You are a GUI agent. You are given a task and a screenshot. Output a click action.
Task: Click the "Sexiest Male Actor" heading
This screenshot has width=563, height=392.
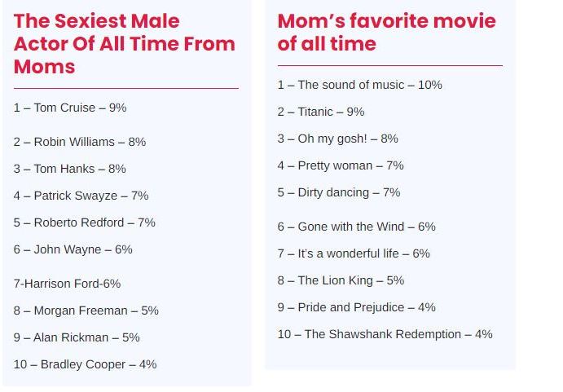pyautogui.click(x=124, y=44)
